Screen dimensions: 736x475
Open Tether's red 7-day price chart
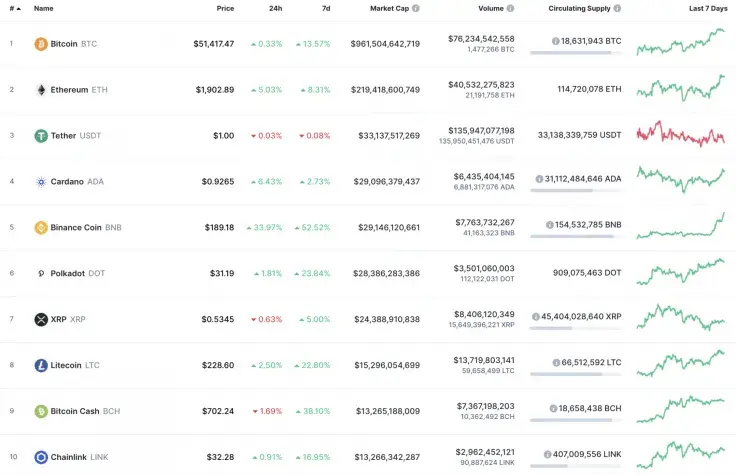[x=681, y=133]
